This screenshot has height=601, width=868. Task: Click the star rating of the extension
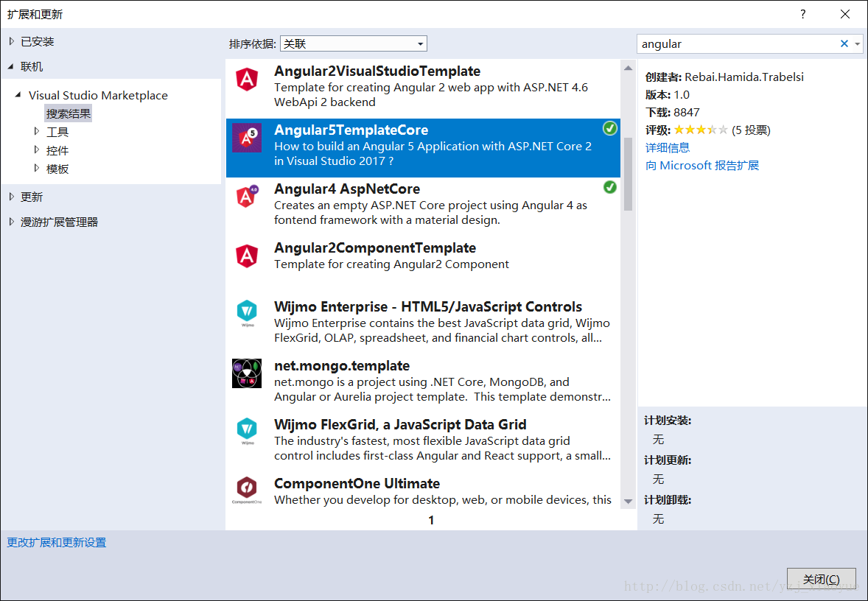click(701, 130)
